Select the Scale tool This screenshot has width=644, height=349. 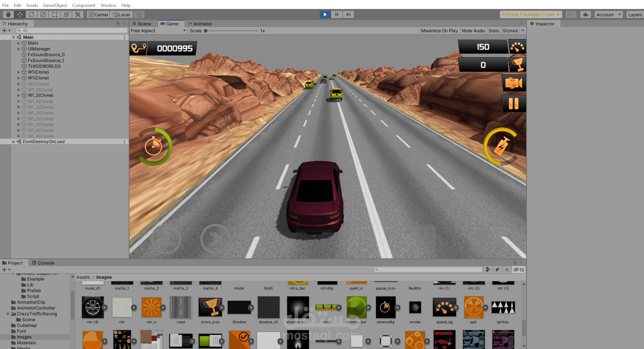pyautogui.click(x=43, y=14)
